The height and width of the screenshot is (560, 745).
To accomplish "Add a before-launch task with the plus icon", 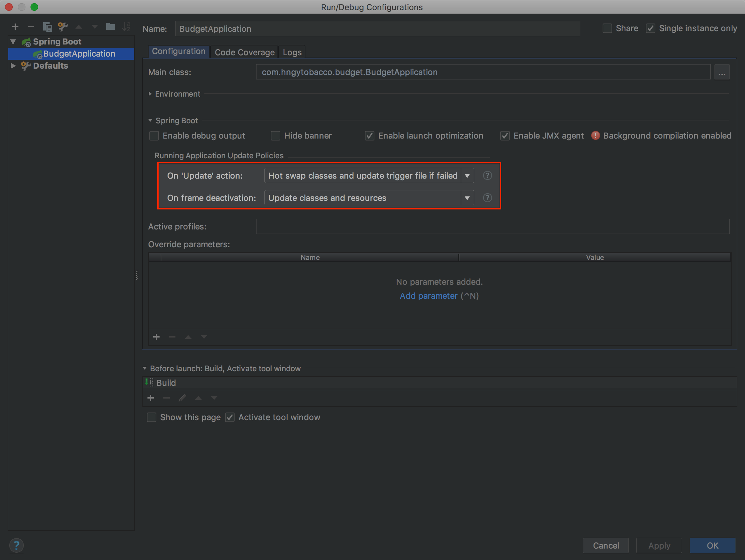I will tap(151, 398).
